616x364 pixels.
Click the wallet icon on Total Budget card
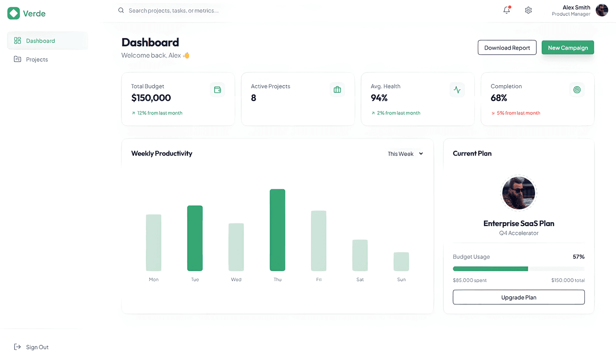[217, 90]
